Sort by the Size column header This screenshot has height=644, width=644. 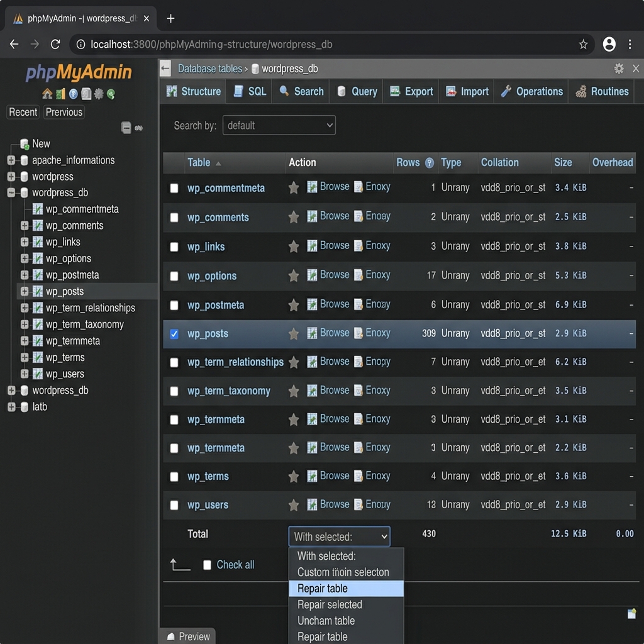563,163
